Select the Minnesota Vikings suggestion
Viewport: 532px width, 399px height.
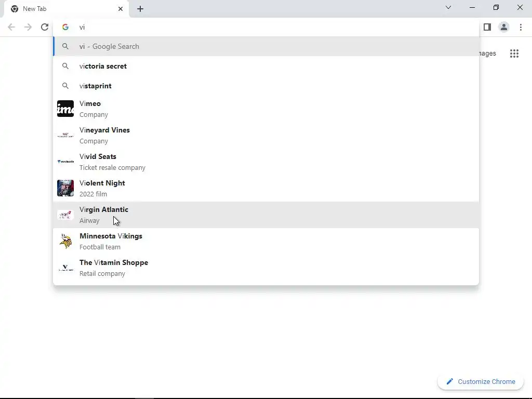266,241
